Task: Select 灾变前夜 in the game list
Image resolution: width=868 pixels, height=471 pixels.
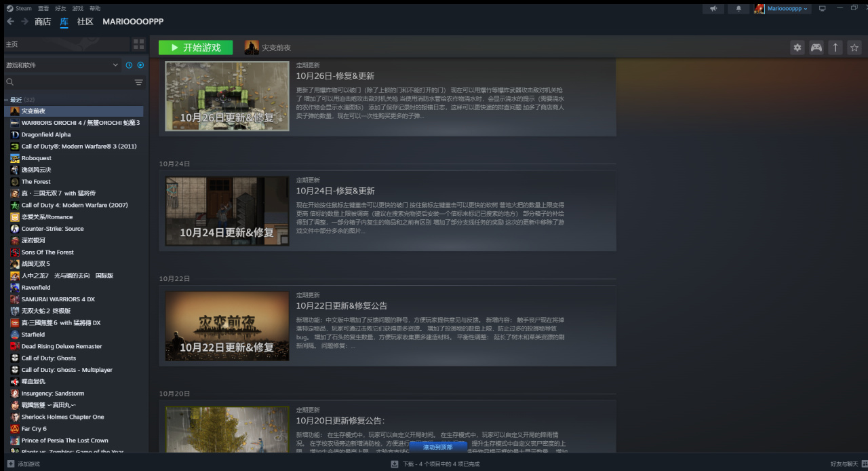Action: pos(74,111)
